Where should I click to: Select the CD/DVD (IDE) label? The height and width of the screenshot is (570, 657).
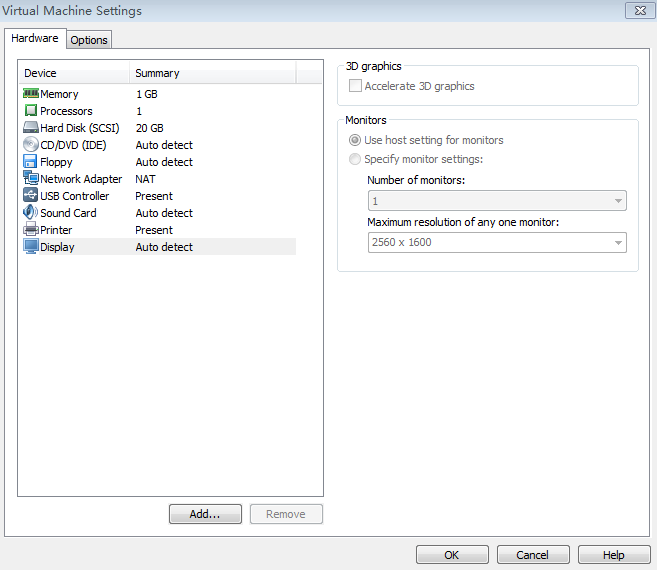pos(73,145)
